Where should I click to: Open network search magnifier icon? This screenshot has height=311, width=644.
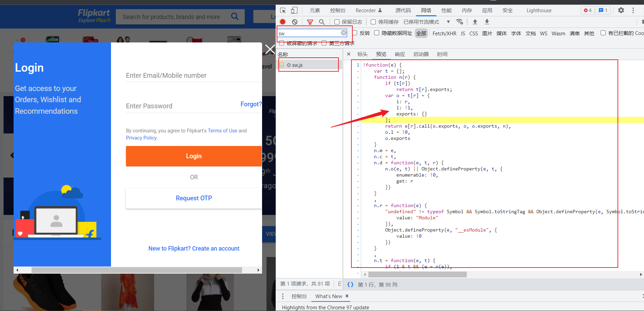(322, 22)
